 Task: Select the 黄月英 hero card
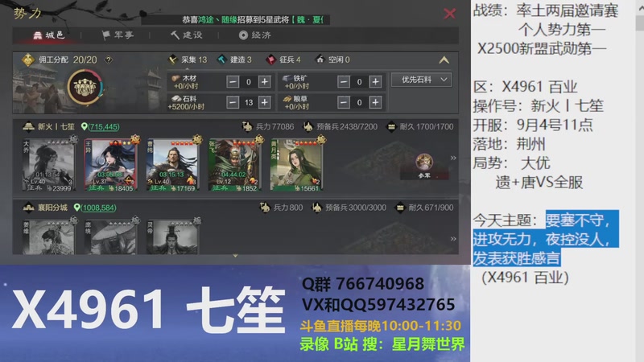point(296,165)
